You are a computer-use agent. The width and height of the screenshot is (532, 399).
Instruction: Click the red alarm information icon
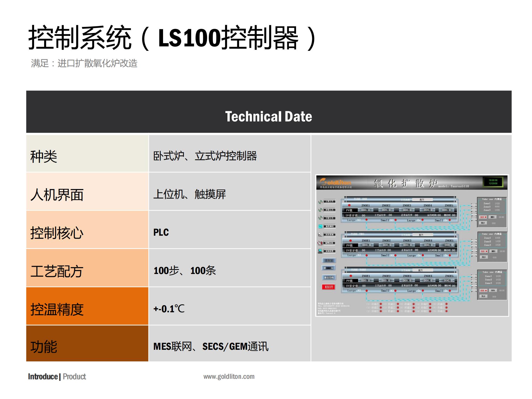pyautogui.click(x=321, y=243)
